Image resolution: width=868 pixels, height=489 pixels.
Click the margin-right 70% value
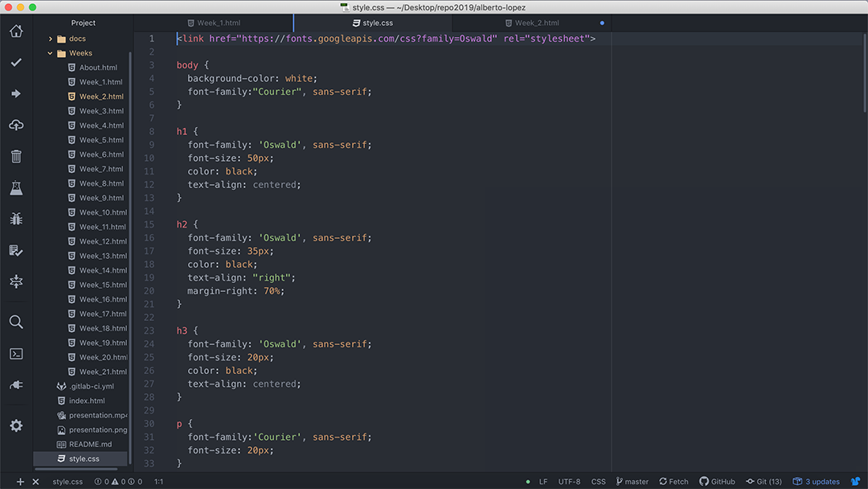[272, 290]
